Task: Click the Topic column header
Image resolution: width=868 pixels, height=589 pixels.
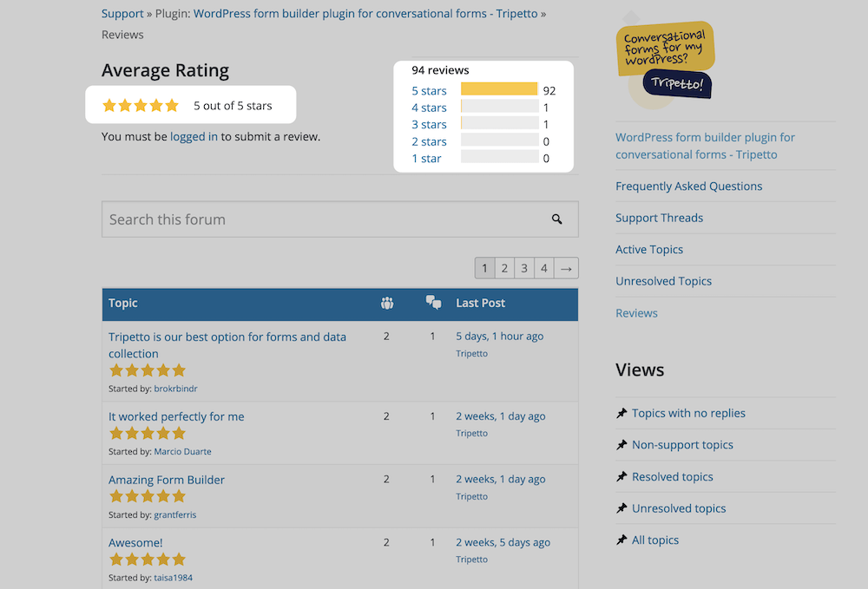Action: [x=123, y=303]
